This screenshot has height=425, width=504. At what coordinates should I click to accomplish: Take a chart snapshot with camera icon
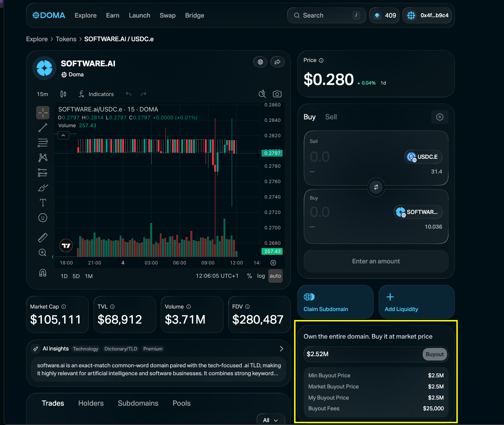coord(277,94)
